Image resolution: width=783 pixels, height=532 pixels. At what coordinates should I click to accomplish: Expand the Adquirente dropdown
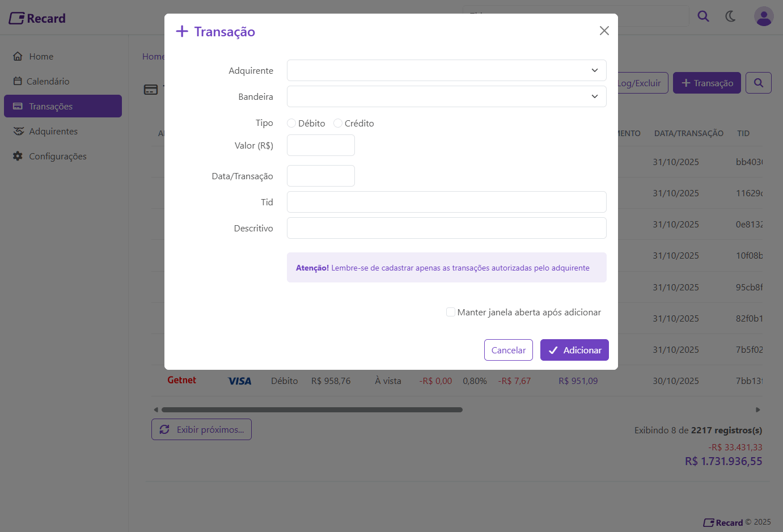(x=446, y=70)
